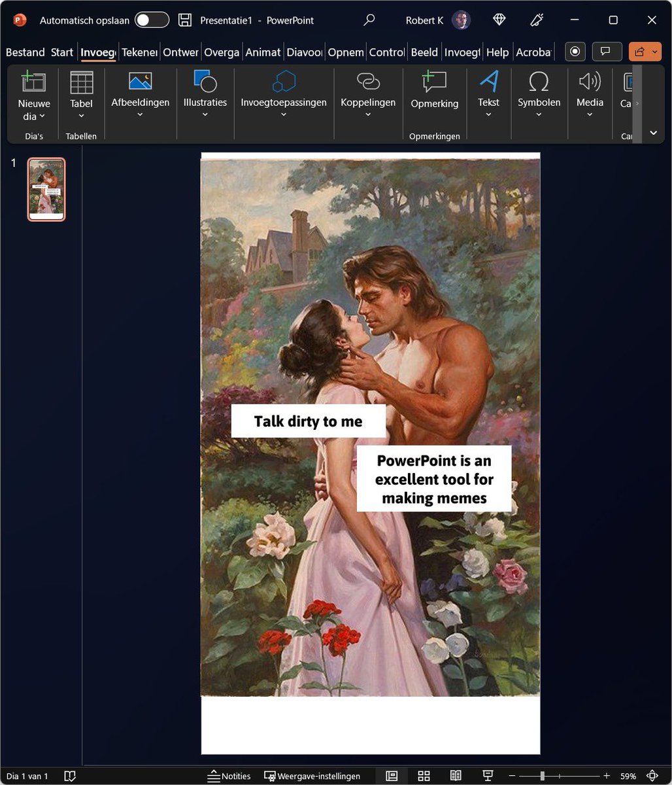Click the Invoegtoepassingen hexagon icon

[x=284, y=82]
